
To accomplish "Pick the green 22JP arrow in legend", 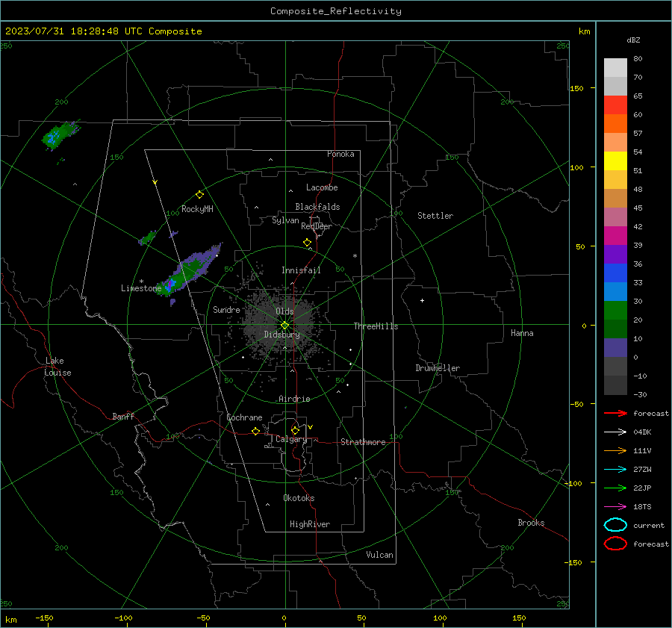I will (615, 488).
